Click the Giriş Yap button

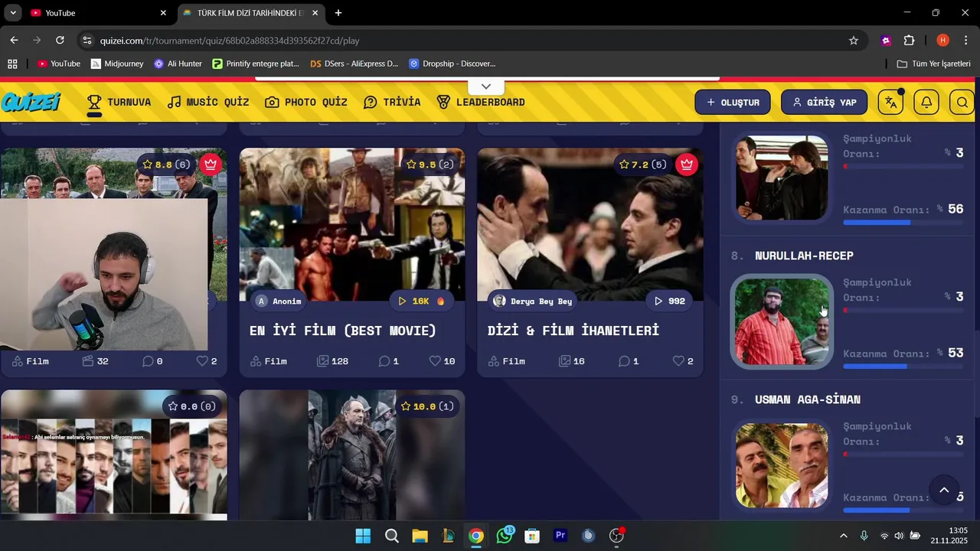(x=824, y=102)
